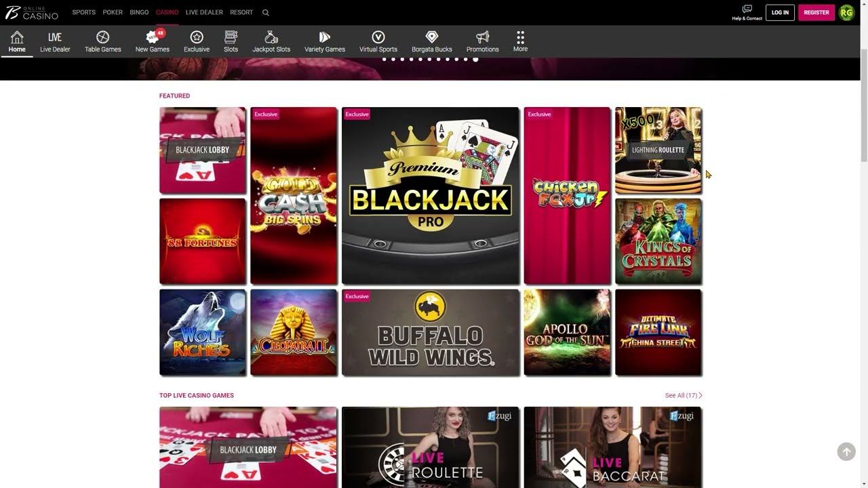Open the Virtual Sports icon
Viewport: 868px width, 488px height.
378,41
